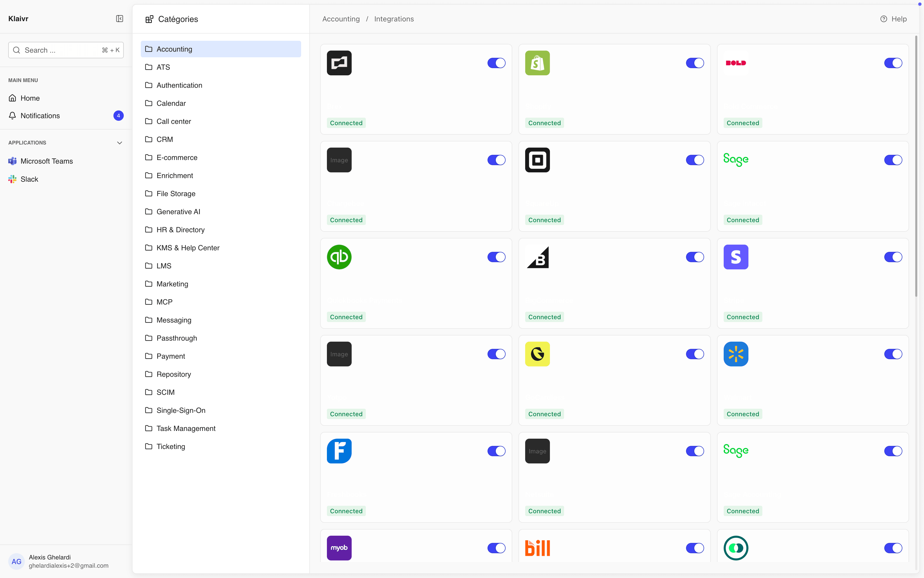Click the BigCommerce triangle B logo
This screenshot has height=578, width=924.
point(537,257)
